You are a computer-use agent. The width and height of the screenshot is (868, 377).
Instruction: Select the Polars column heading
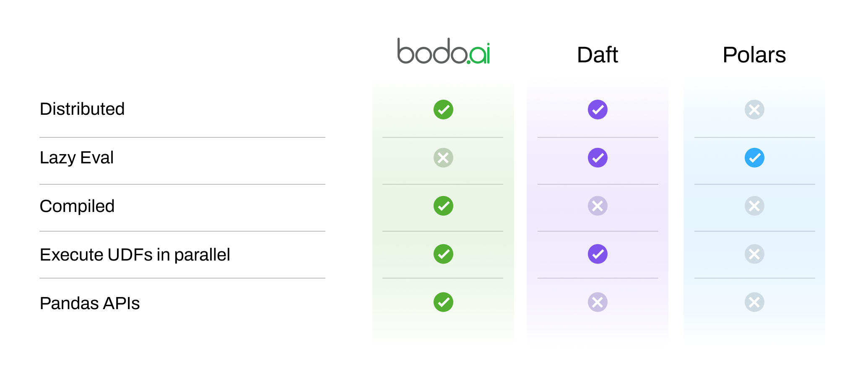point(754,55)
